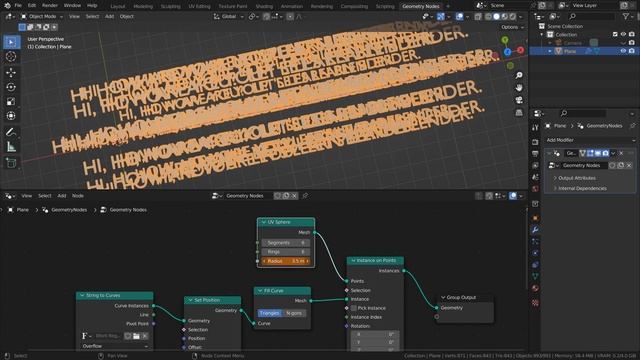The image size is (640, 360).
Task: Open the Global transform orientation dropdown
Action: point(228,16)
